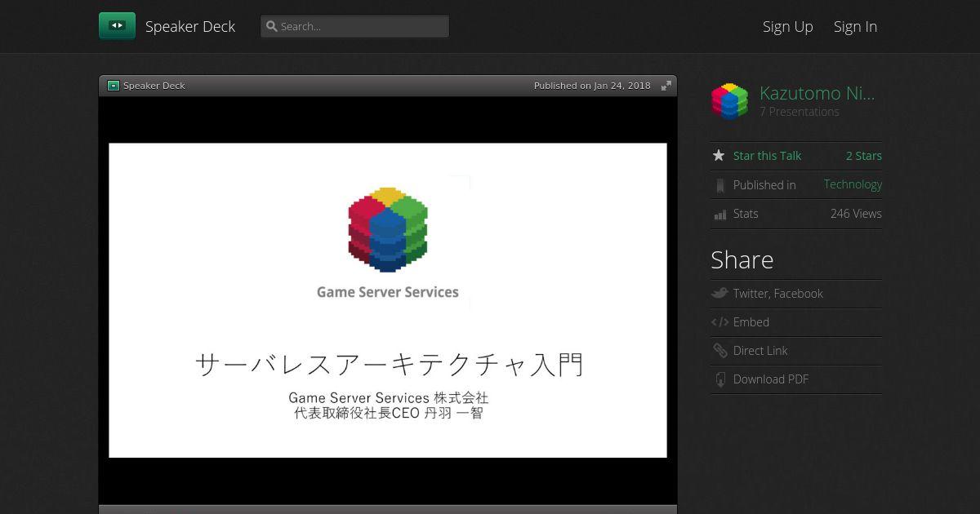Click the Speaker Deck title text in header
The width and height of the screenshot is (980, 514).
(x=190, y=26)
